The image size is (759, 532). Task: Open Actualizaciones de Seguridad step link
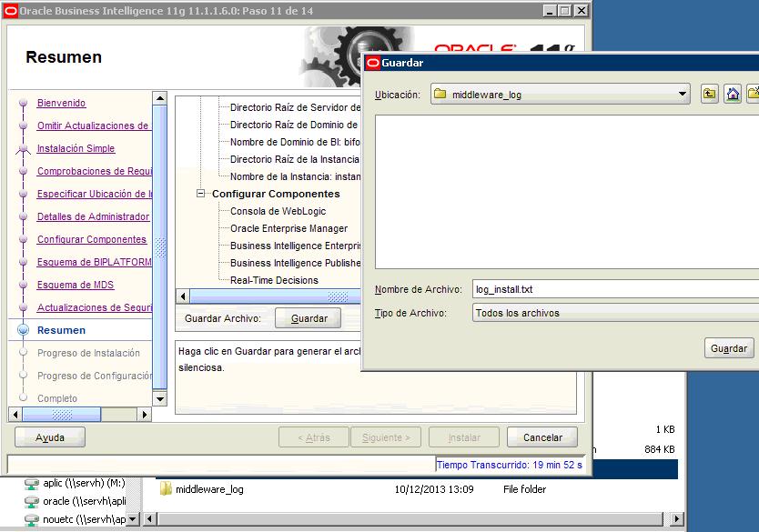[95, 307]
